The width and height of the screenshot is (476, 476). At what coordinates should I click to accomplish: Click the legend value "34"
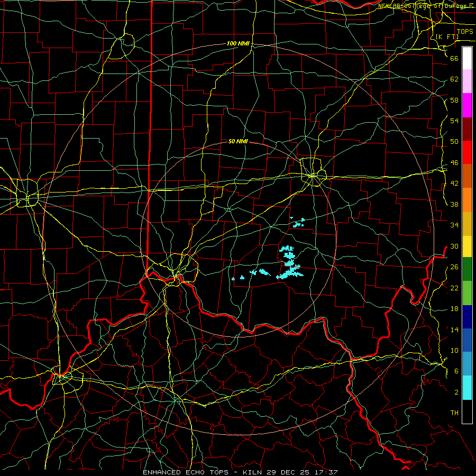click(x=454, y=225)
